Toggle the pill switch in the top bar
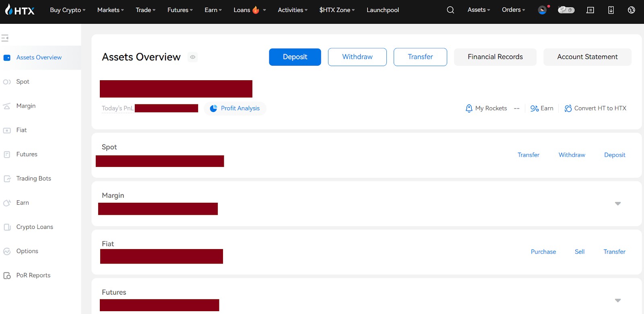644x314 pixels. [566, 10]
